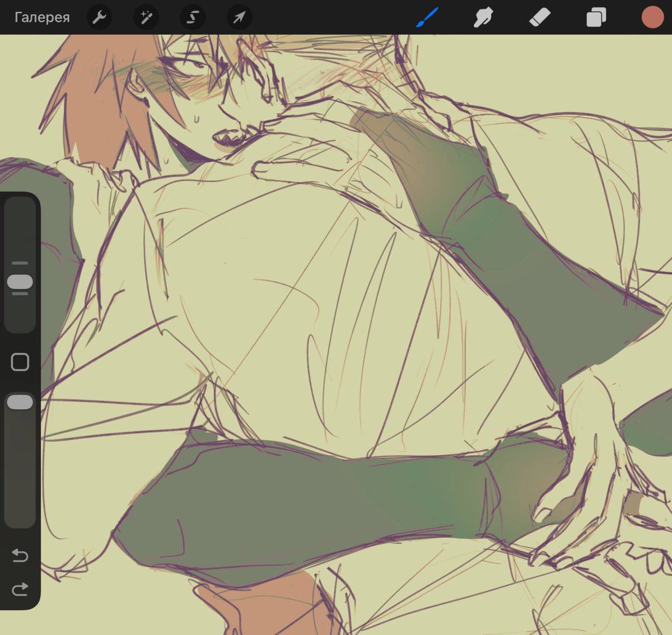Open the Adjustments magic wand menu
The width and height of the screenshot is (672, 635).
click(x=146, y=17)
